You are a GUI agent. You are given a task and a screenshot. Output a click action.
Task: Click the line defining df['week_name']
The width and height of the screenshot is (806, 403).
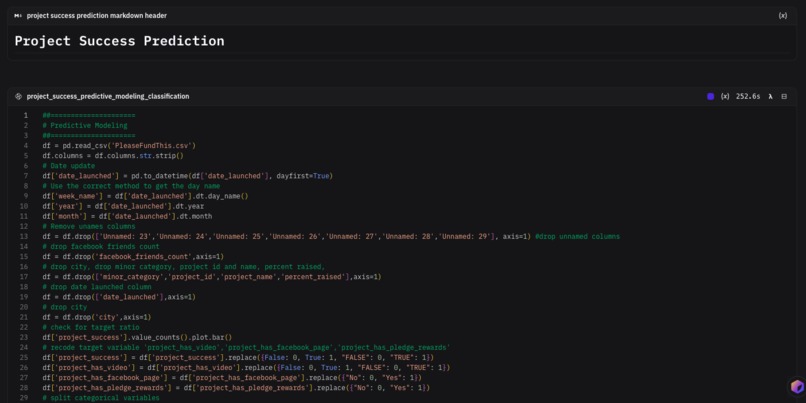pyautogui.click(x=145, y=196)
